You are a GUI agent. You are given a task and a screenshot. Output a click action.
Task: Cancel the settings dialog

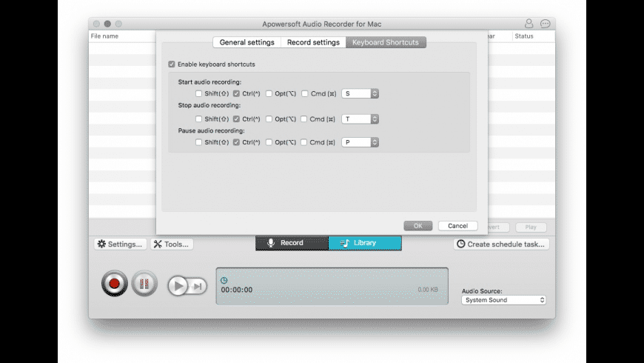coord(457,226)
